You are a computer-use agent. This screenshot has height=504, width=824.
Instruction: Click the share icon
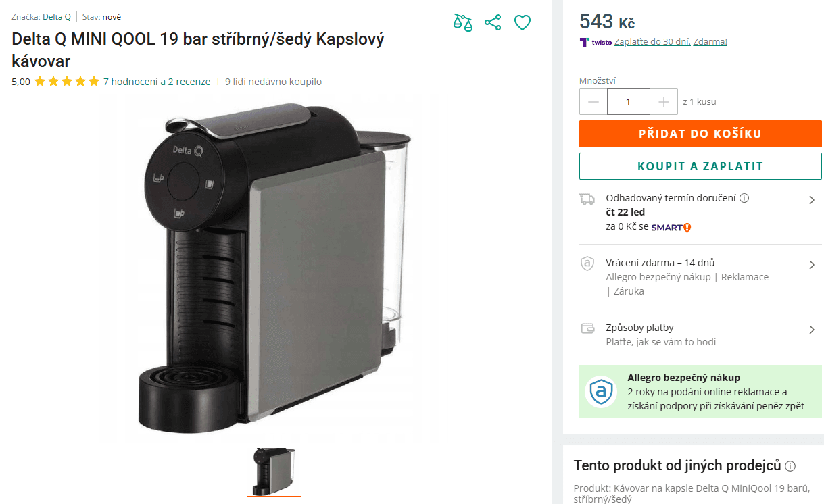click(x=493, y=22)
